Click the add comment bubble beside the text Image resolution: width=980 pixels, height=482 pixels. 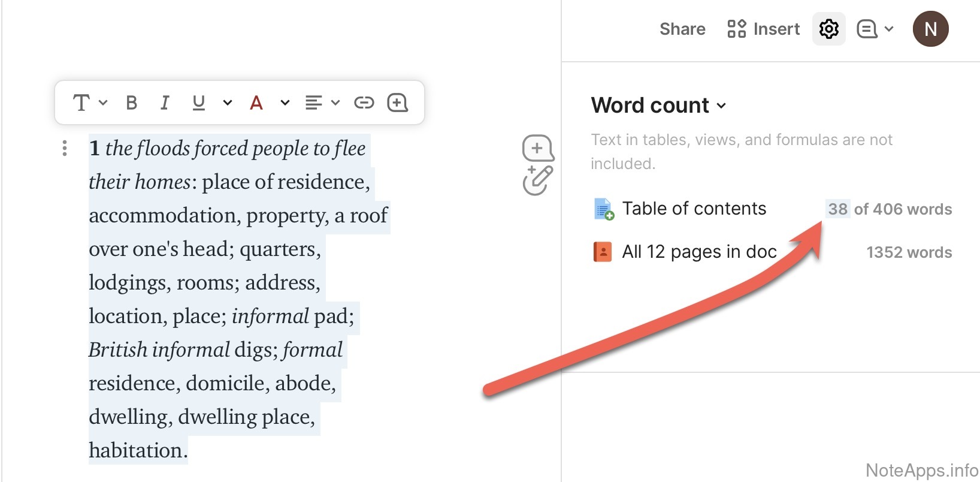point(537,148)
